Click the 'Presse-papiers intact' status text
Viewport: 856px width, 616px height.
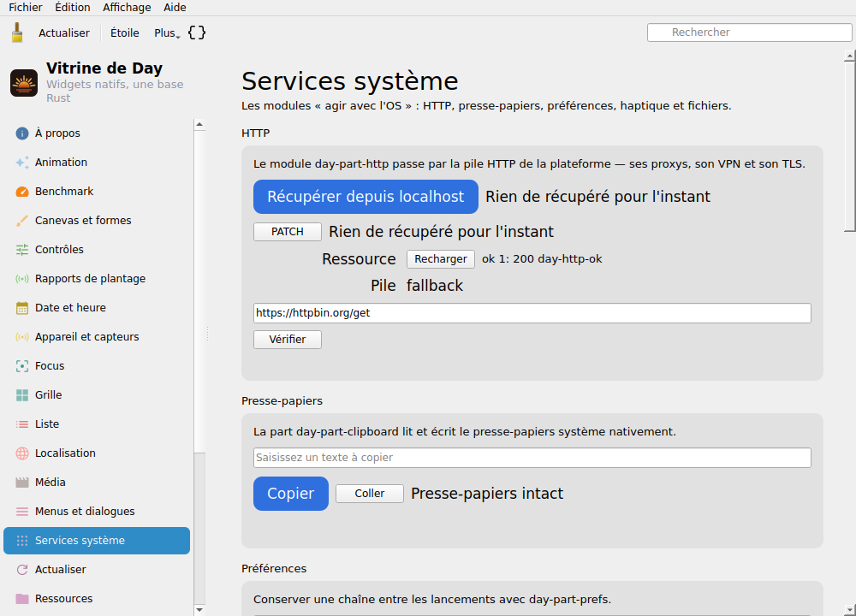tap(487, 494)
